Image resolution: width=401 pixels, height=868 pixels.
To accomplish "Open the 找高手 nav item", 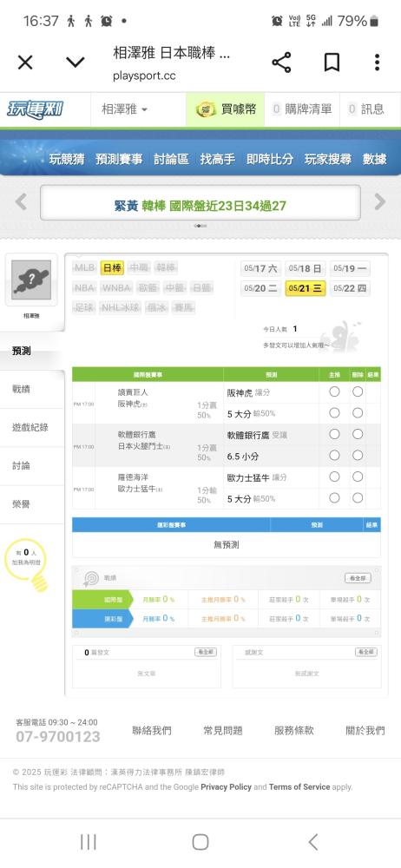I will click(x=218, y=160).
